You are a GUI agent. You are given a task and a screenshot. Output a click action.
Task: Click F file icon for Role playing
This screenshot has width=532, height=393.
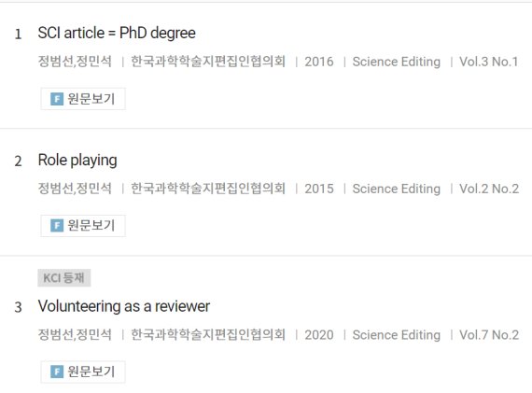coord(57,226)
